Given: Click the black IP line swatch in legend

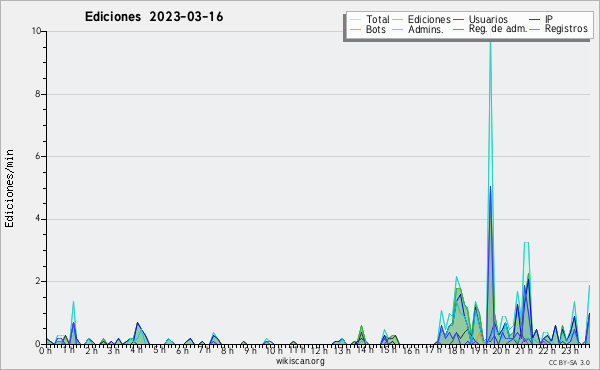Looking at the screenshot, I should point(535,20).
